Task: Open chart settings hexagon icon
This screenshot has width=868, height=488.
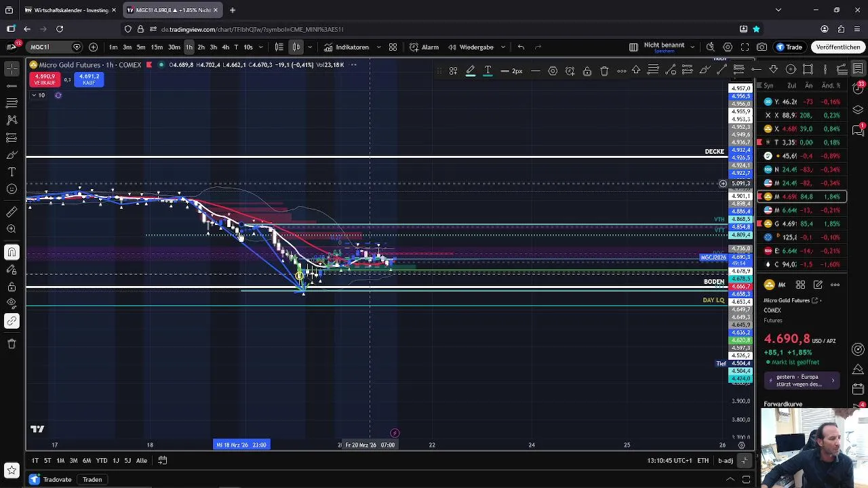Action: click(x=728, y=47)
